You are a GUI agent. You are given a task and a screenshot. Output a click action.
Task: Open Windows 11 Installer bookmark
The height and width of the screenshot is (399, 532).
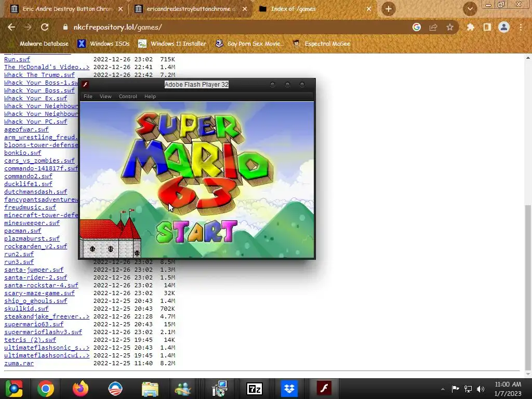point(172,44)
